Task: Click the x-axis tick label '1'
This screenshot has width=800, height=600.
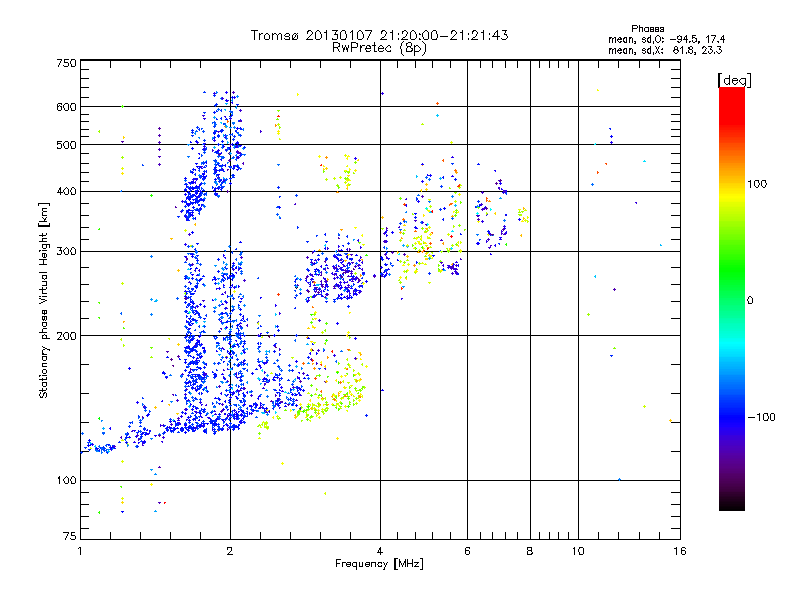Action: [x=80, y=551]
